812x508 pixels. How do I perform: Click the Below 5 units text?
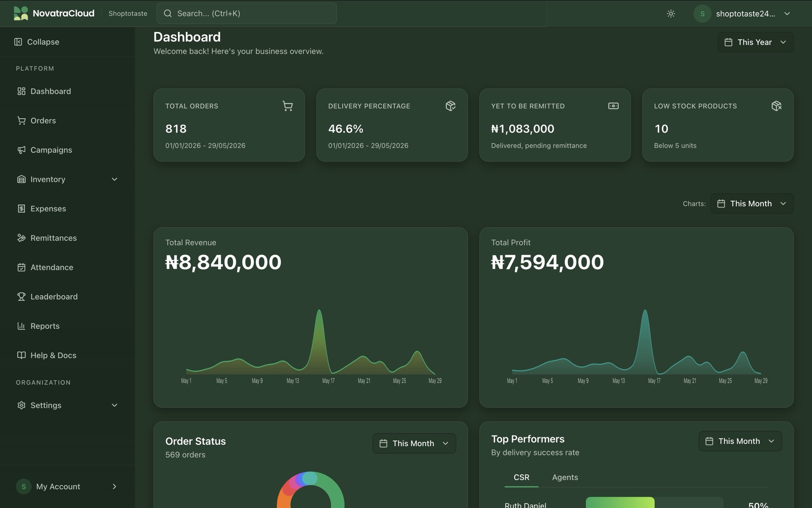tap(675, 146)
